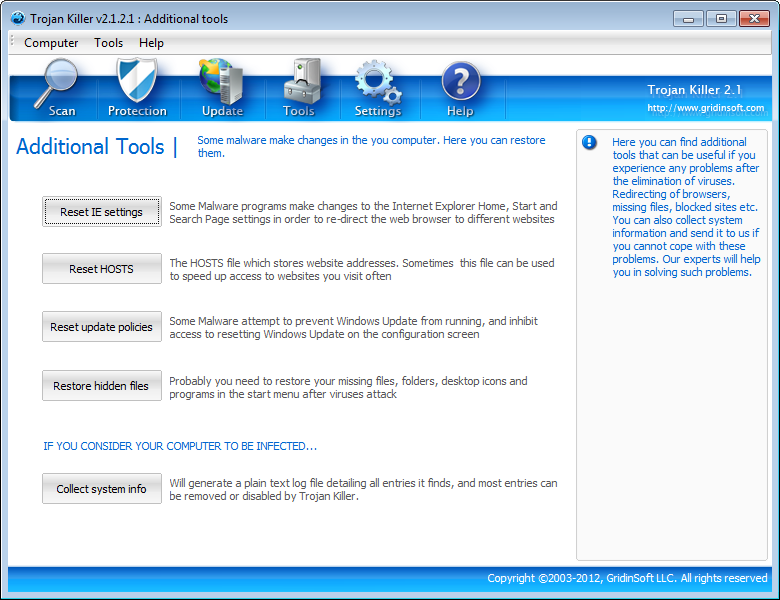Click the blue info icon in side panel

coord(589,143)
